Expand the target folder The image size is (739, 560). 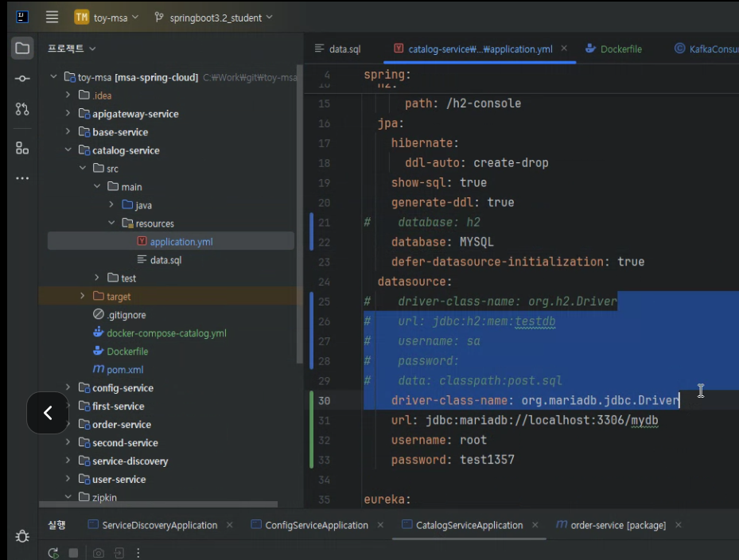pyautogui.click(x=83, y=297)
